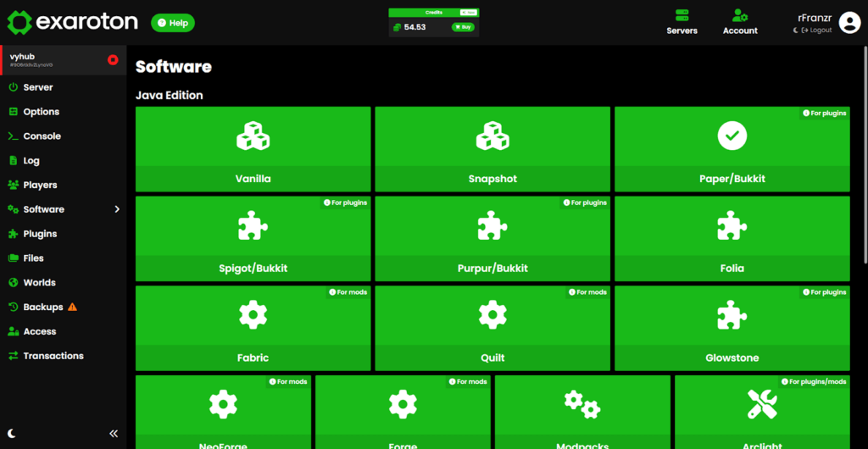
Task: Click "For plugins" badge on Glowstone
Action: pyautogui.click(x=824, y=292)
